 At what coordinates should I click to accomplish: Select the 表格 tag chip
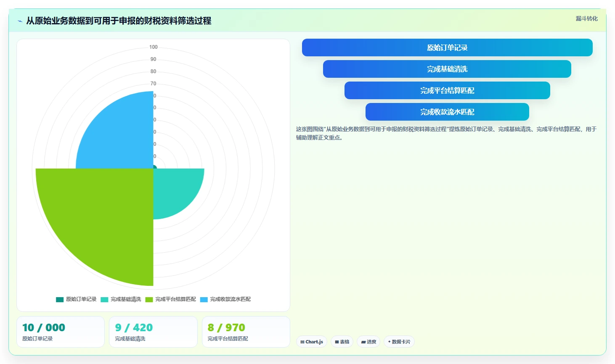coord(342,342)
